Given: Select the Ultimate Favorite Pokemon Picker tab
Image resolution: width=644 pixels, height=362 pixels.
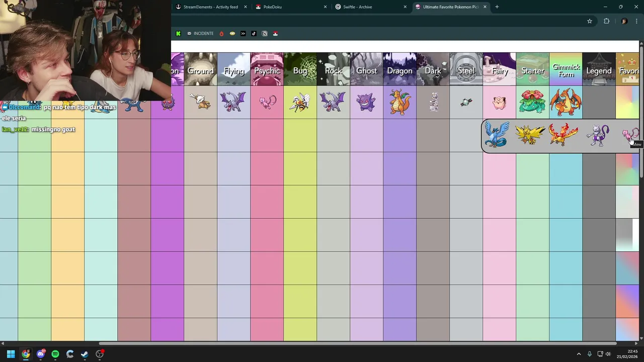Looking at the screenshot, I should coord(451,7).
